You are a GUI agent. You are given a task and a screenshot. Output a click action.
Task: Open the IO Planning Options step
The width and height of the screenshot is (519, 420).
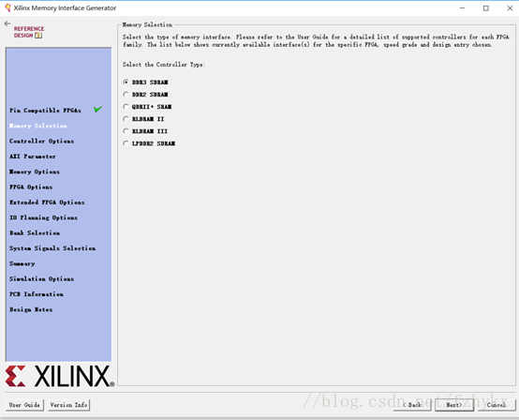43,217
